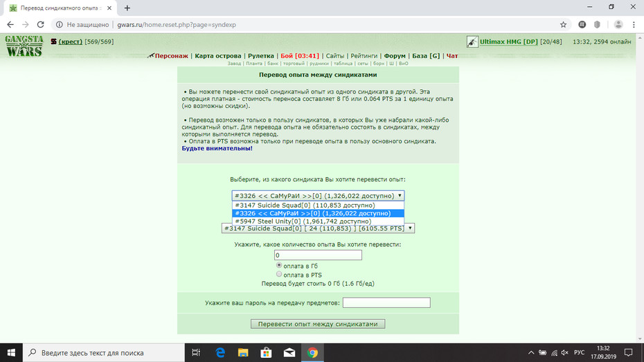This screenshot has height=362, width=644.
Task: Focus the experience amount input field
Action: tap(318, 255)
